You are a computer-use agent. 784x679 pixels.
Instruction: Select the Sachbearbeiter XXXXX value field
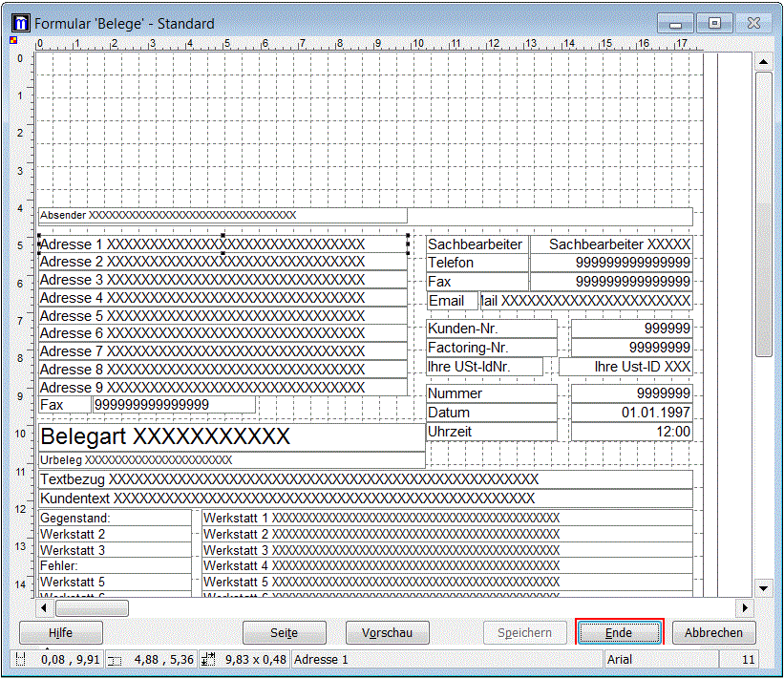(x=611, y=244)
